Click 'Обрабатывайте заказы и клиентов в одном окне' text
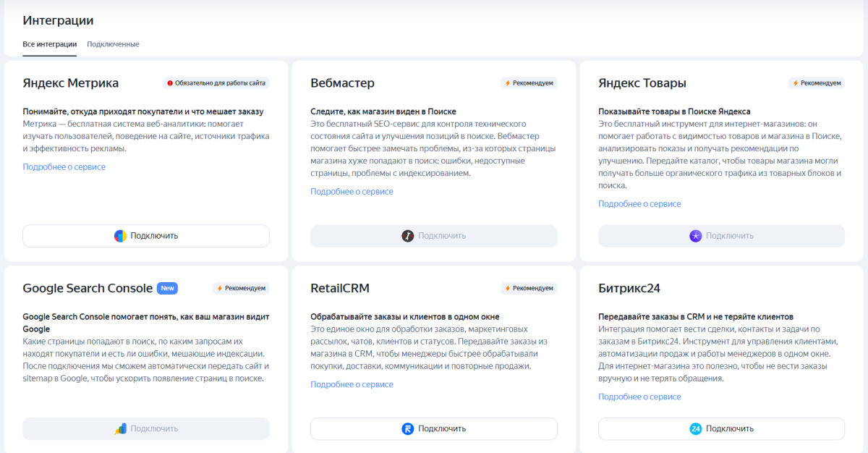Viewport: 868px width, 453px height. (405, 316)
